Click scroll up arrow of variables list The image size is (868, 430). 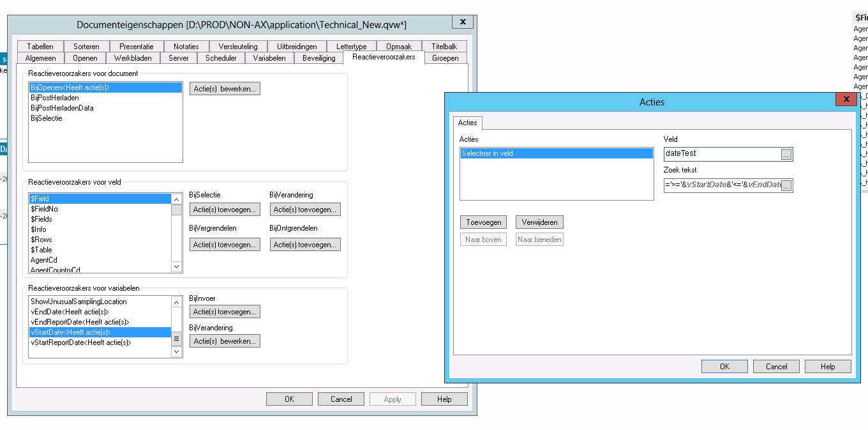pyautogui.click(x=177, y=302)
